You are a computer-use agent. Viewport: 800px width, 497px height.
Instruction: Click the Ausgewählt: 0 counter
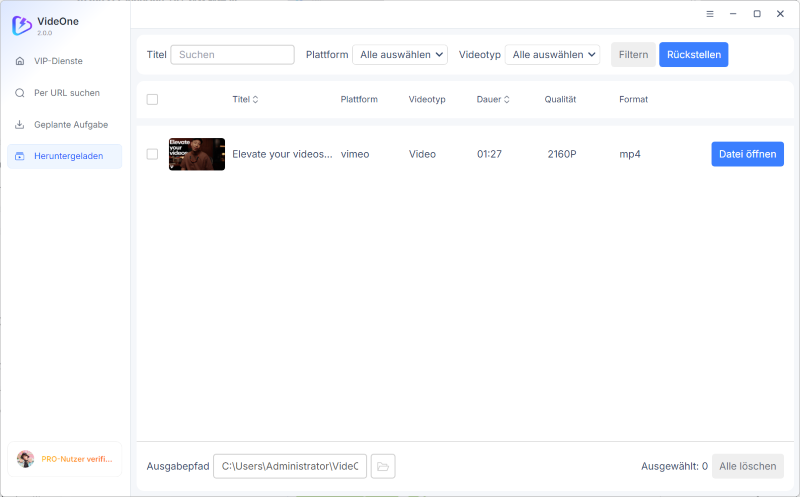pos(674,466)
